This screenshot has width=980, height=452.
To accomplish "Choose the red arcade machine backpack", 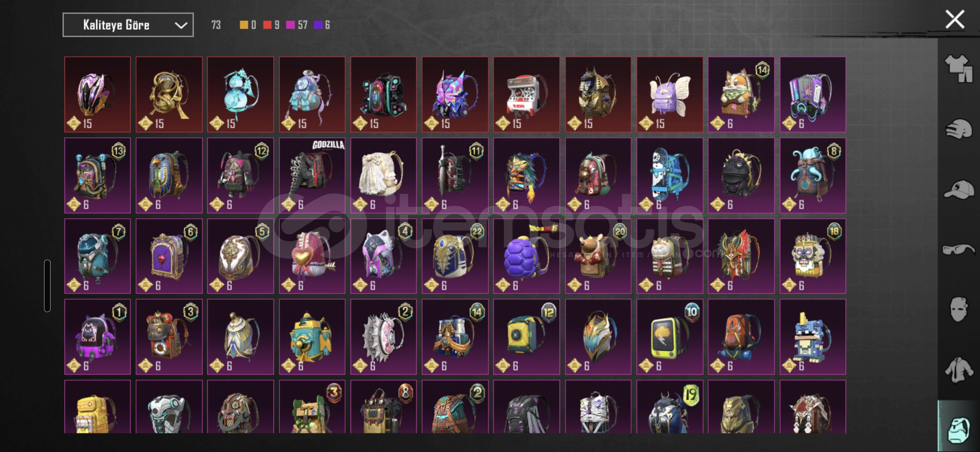I will tap(526, 95).
